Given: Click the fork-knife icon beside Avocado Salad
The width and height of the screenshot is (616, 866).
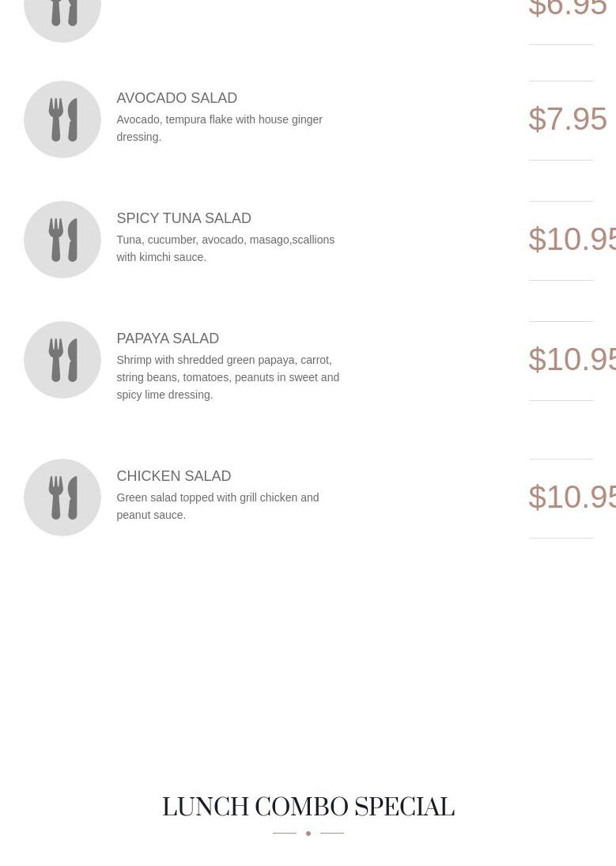Looking at the screenshot, I should (62, 119).
